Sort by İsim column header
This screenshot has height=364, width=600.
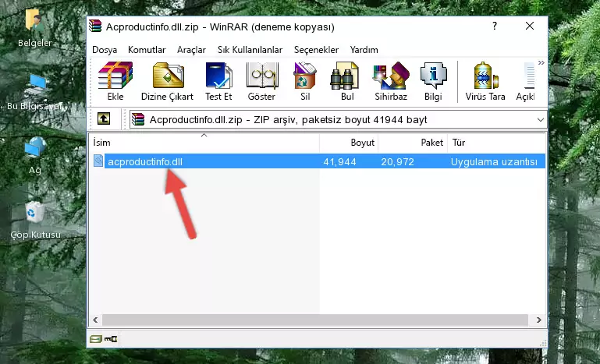pos(204,143)
